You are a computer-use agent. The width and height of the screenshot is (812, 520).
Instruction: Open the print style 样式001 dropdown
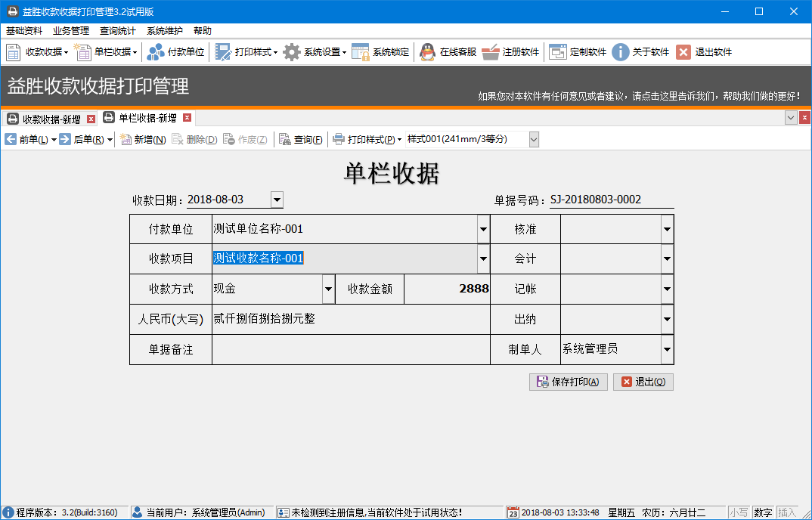pyautogui.click(x=534, y=139)
